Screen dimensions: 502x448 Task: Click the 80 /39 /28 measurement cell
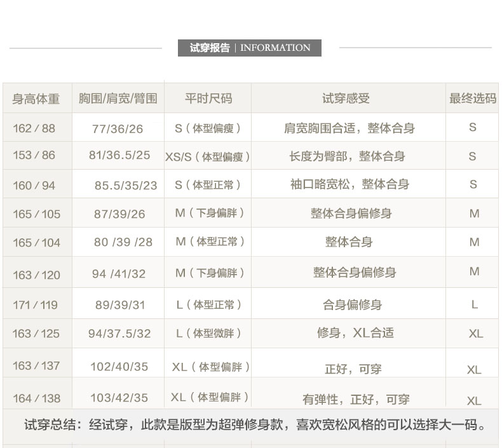123,242
